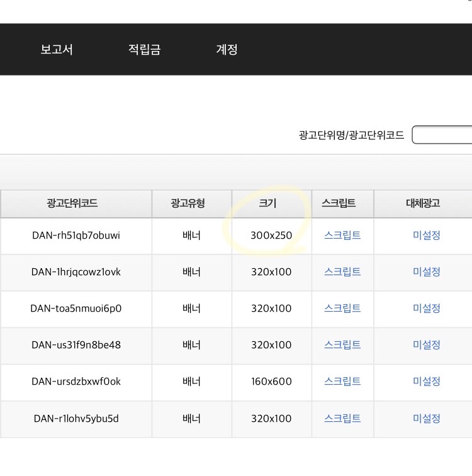Click the 300x250 size cell

[x=271, y=235]
